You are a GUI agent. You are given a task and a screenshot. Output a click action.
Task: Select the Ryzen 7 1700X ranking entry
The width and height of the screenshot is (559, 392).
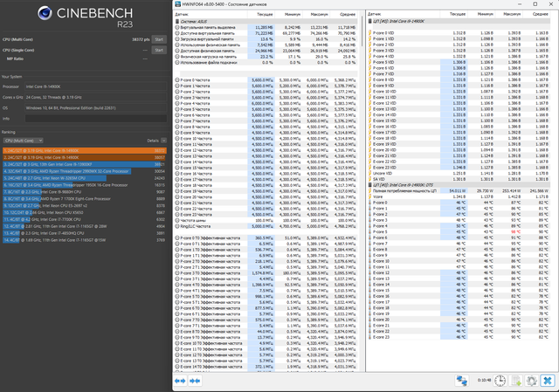[x=85, y=199]
